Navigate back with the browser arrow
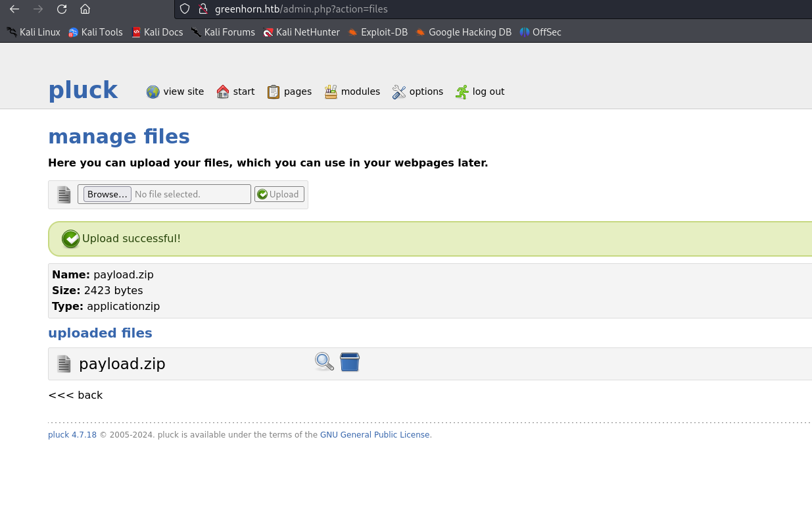This screenshot has width=812, height=506. coord(14,9)
